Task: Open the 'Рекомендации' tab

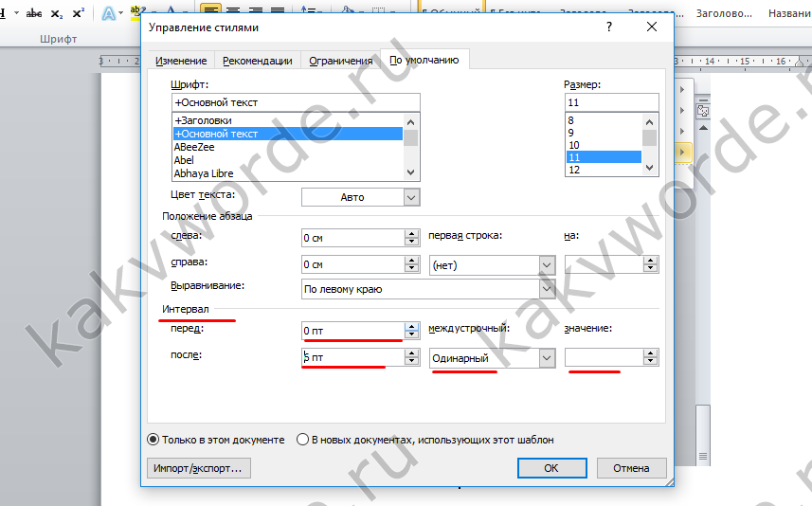Action: tap(257, 61)
